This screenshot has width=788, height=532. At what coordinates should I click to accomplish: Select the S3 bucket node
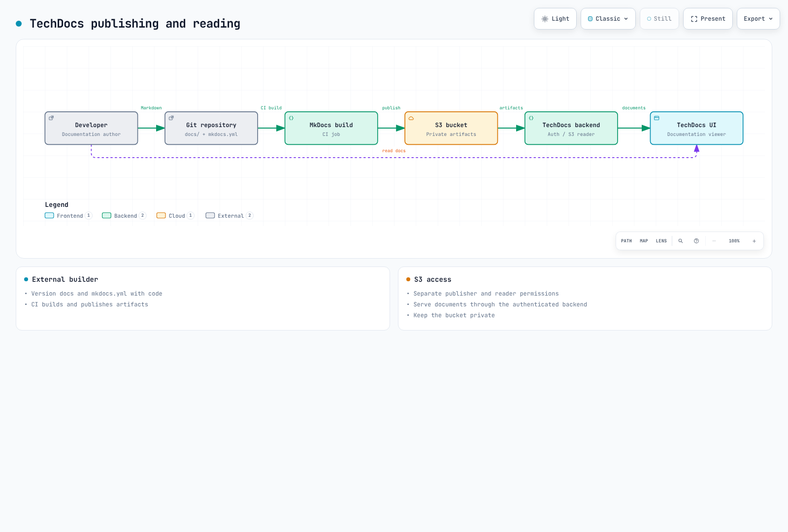point(451,128)
